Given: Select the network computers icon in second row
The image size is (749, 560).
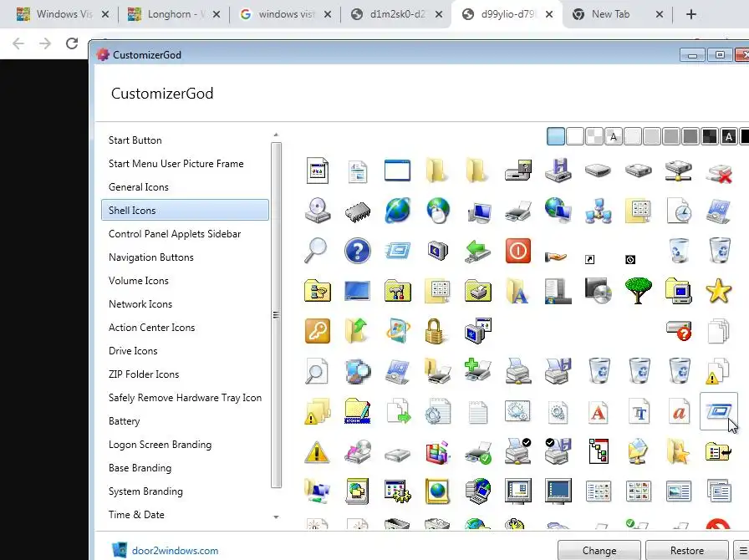Looking at the screenshot, I should coord(598,211).
